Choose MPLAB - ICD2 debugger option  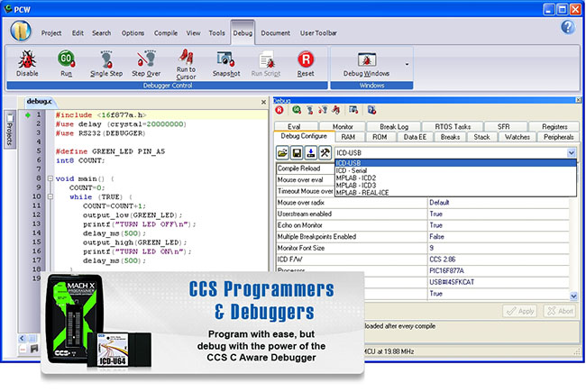[455, 178]
